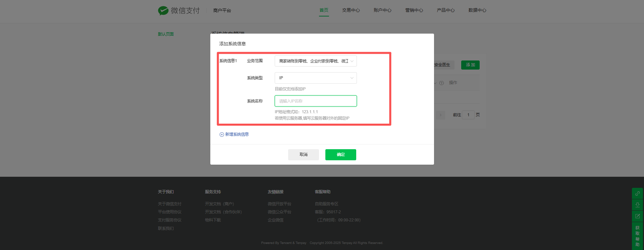
Task: Click the WeChat Pay logo icon
Action: click(x=163, y=10)
